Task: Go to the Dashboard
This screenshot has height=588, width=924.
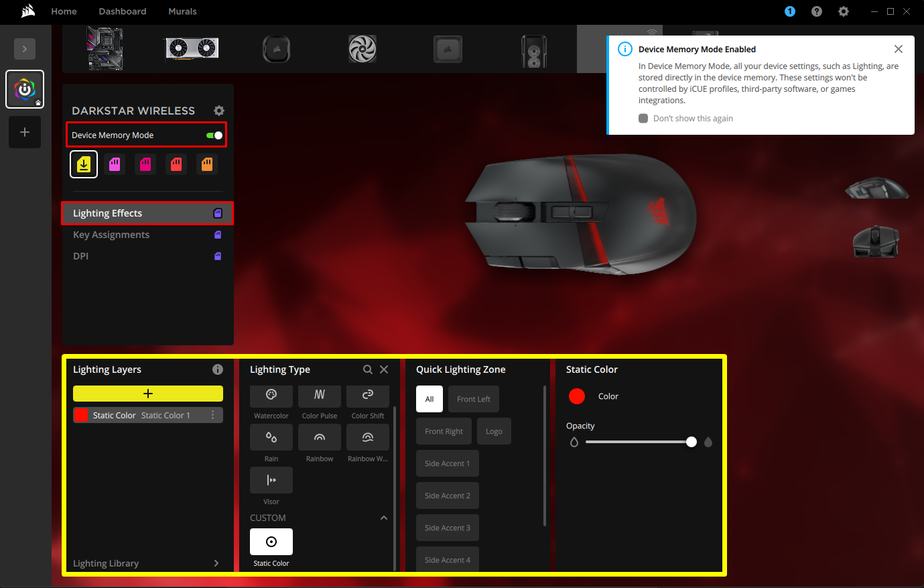Action: tap(122, 11)
